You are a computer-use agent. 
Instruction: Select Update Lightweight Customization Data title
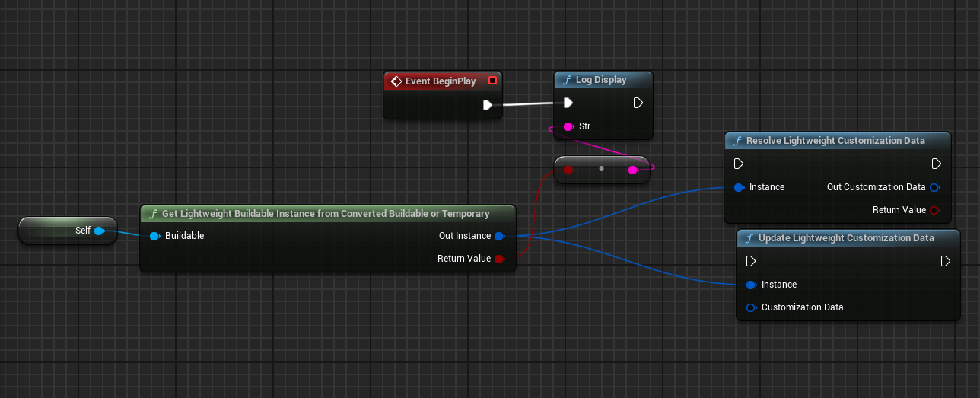coord(846,238)
